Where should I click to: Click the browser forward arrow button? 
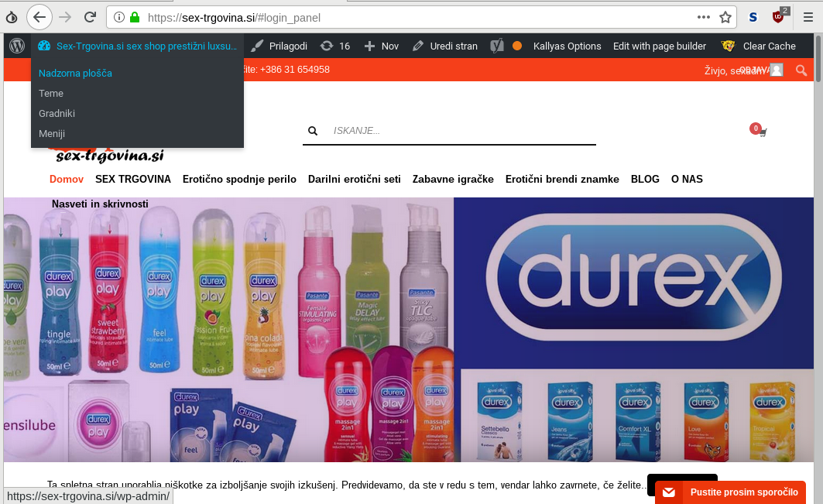click(65, 17)
